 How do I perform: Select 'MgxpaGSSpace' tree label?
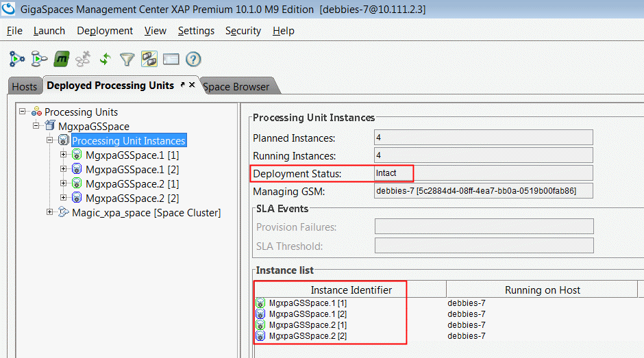[94, 127]
